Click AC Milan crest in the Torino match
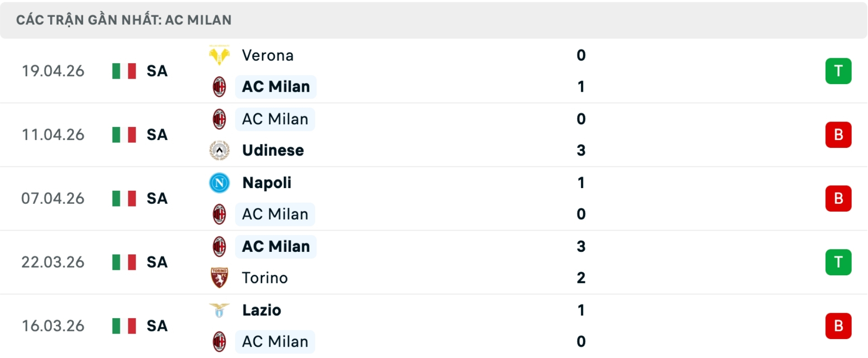868x358 pixels. click(x=219, y=247)
